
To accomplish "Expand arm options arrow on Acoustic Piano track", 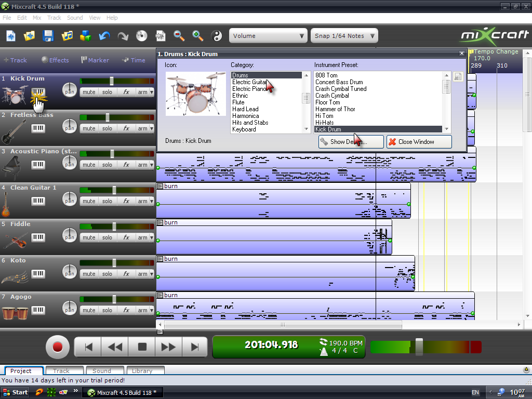I will [x=152, y=165].
